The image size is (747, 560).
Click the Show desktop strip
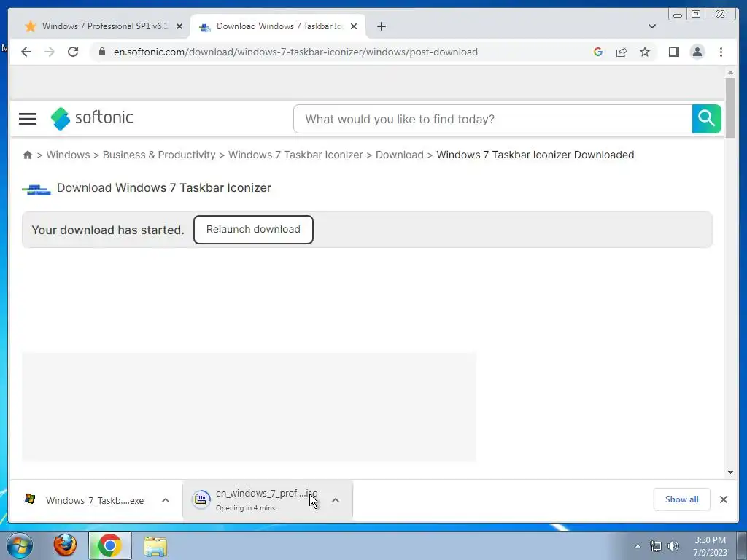point(742,545)
